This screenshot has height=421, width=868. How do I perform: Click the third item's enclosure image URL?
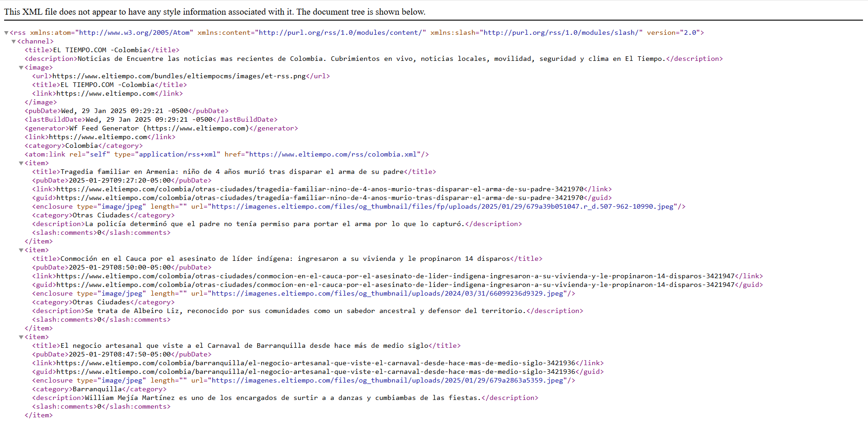(389, 381)
